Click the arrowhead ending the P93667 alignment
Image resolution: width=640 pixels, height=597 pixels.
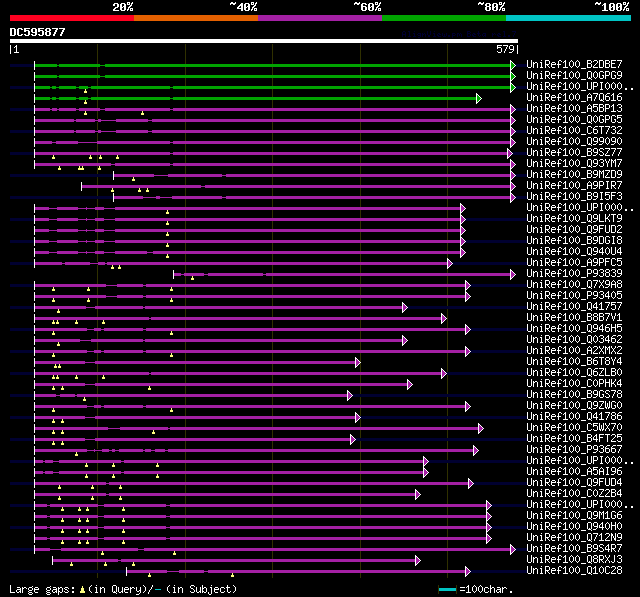click(476, 451)
